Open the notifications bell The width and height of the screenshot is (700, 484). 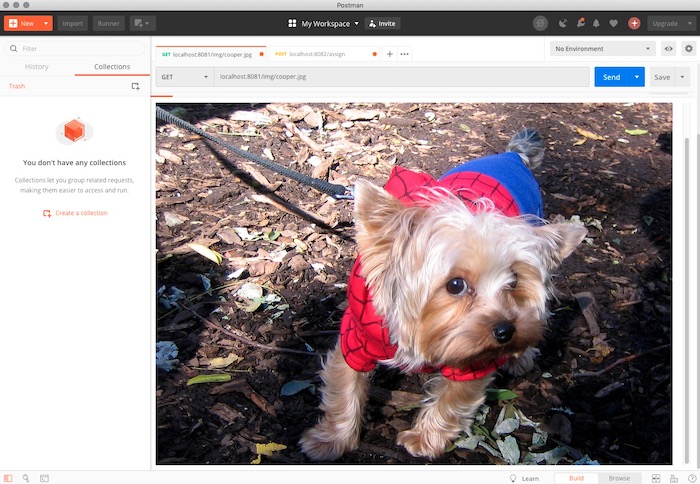click(x=596, y=23)
